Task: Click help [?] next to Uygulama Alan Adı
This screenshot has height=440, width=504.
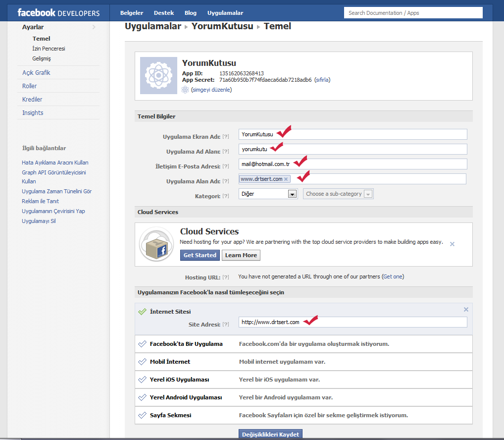Action: [226, 181]
